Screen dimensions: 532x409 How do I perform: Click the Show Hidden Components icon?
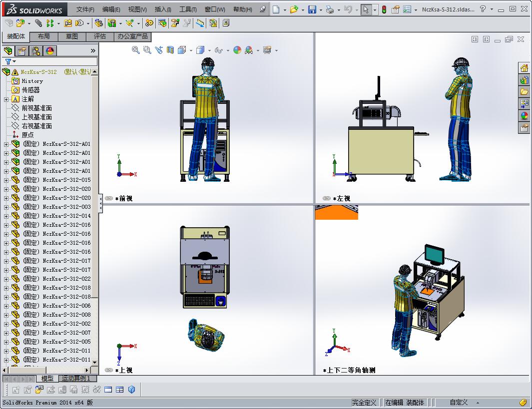coord(99,23)
